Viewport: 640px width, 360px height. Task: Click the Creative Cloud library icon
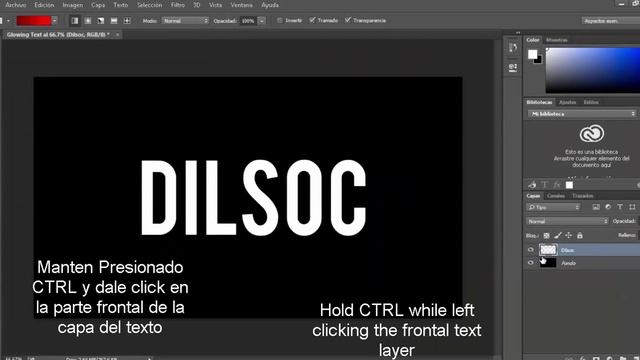click(x=591, y=133)
